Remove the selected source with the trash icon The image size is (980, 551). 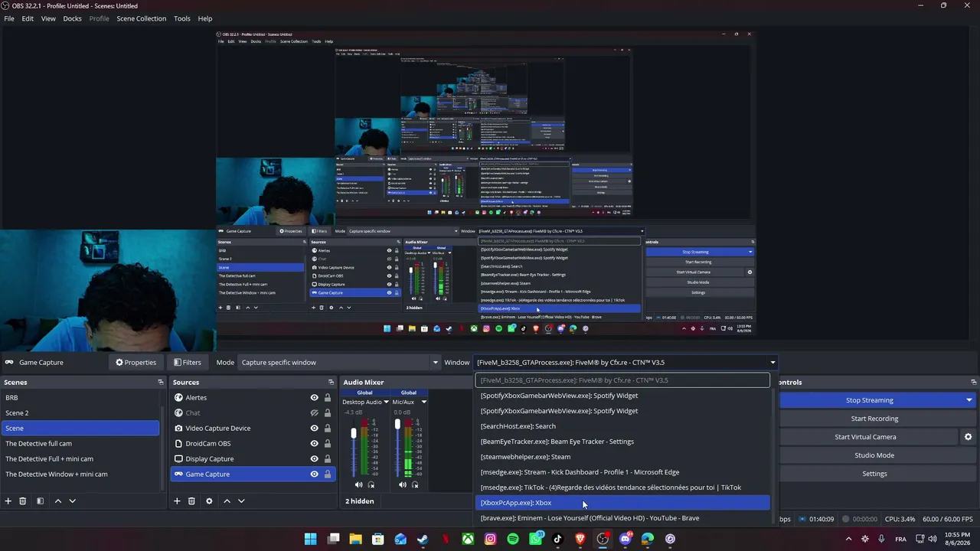(191, 501)
